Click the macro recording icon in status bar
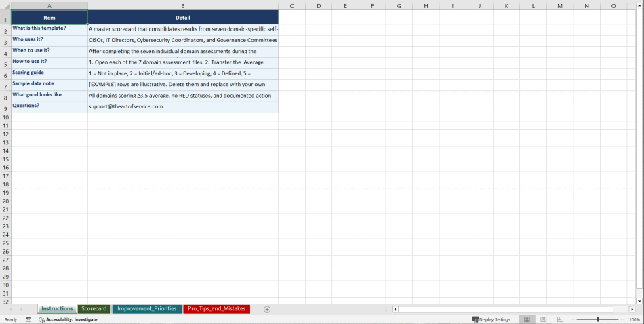Image resolution: width=644 pixels, height=324 pixels. [x=28, y=319]
